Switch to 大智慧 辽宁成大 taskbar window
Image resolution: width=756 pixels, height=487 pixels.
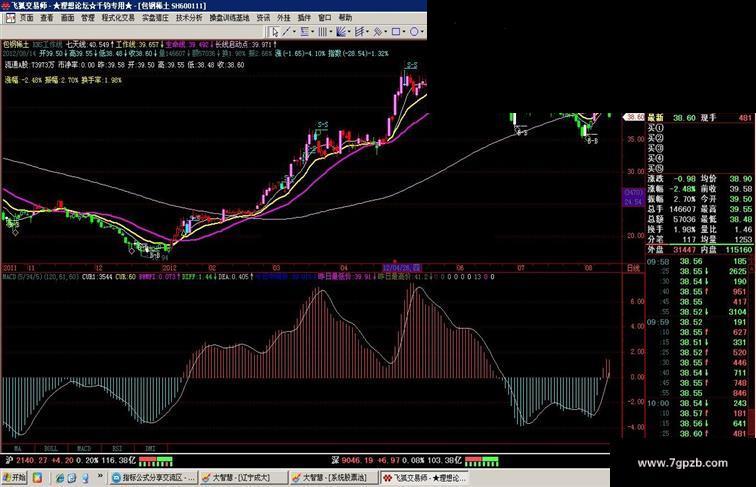[x=244, y=478]
